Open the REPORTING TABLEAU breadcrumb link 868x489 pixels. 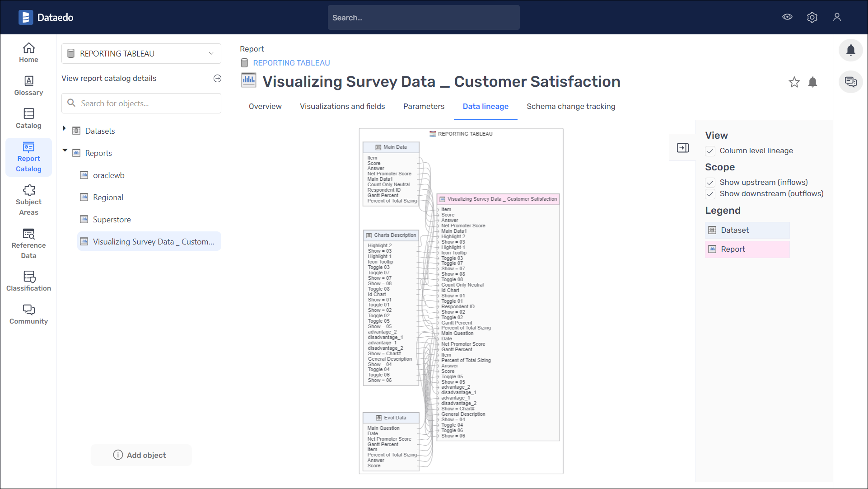[291, 63]
